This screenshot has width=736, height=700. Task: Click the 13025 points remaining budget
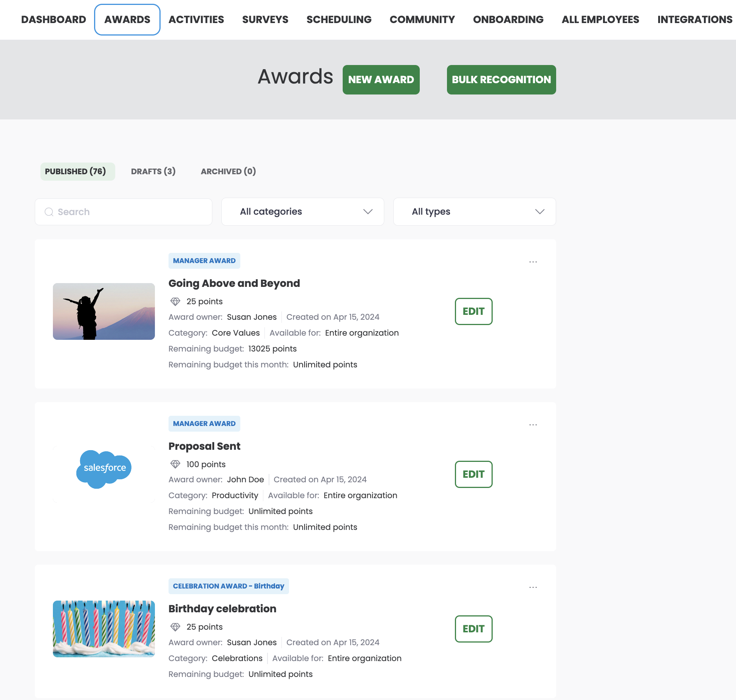click(272, 349)
